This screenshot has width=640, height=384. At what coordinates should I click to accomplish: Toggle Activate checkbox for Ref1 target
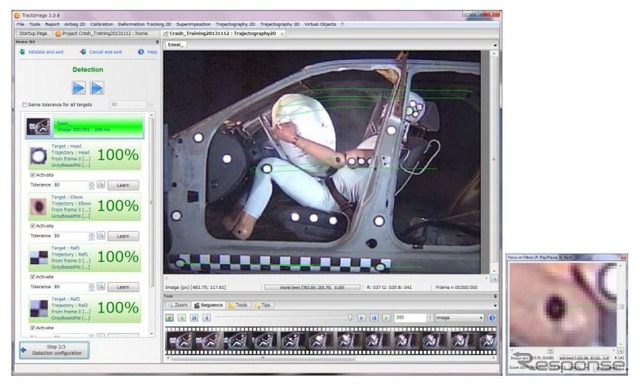[33, 277]
